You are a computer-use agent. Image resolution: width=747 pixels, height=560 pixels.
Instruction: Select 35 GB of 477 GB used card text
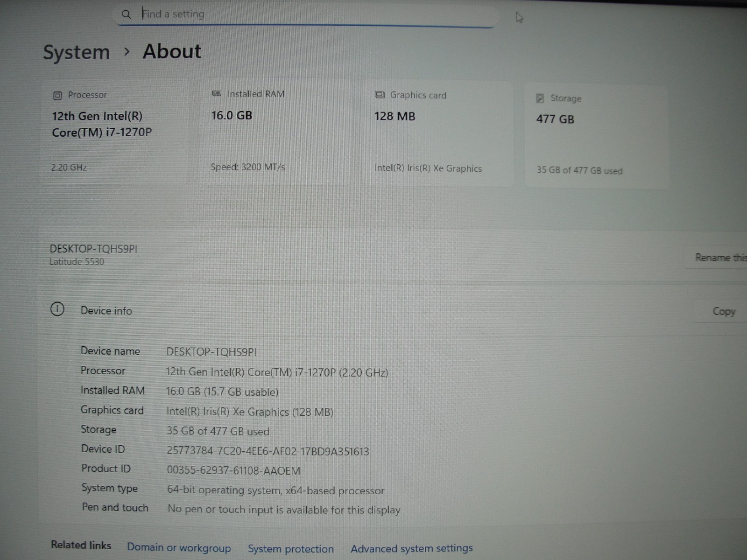point(579,170)
